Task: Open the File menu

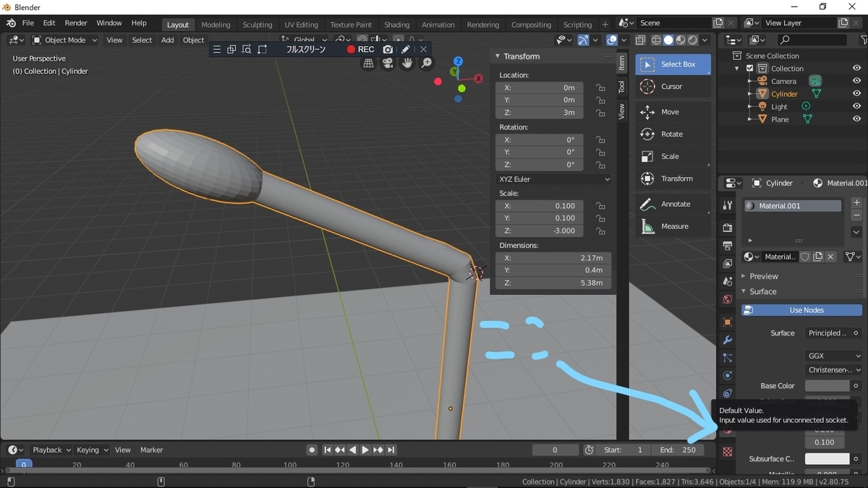Action: 28,23
